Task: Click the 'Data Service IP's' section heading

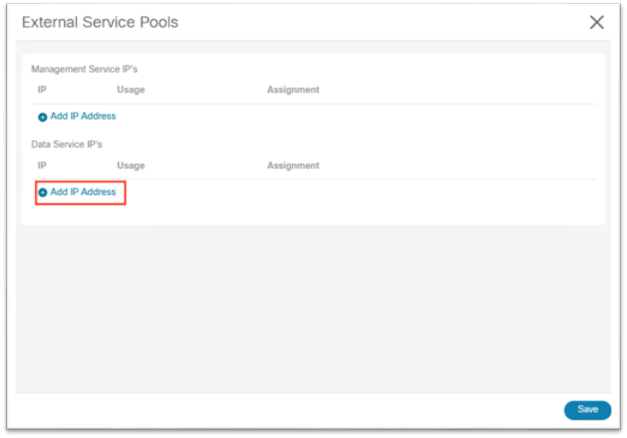Action: pos(67,144)
